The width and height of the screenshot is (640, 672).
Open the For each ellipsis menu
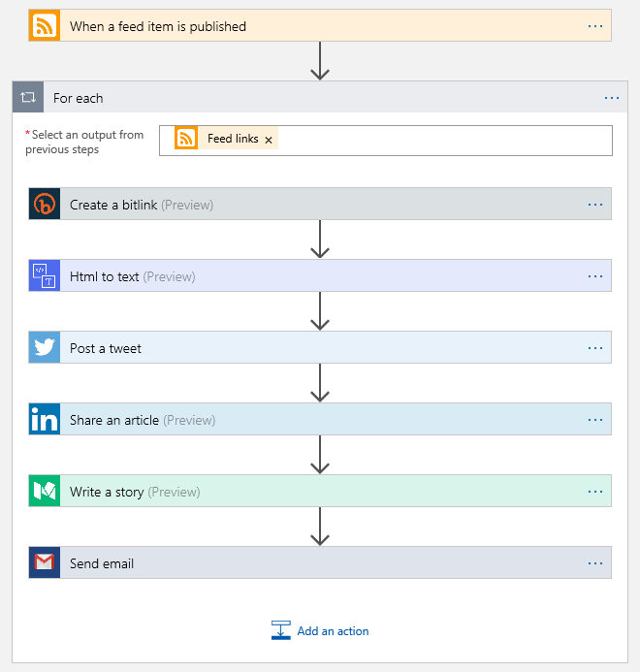tap(611, 98)
